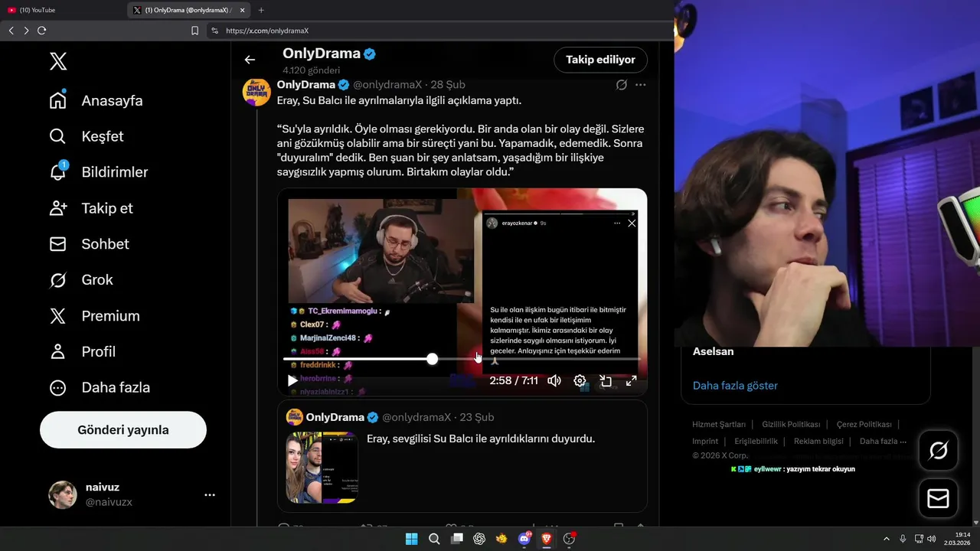Click Daha fazla göster link
980x551 pixels.
[735, 386]
